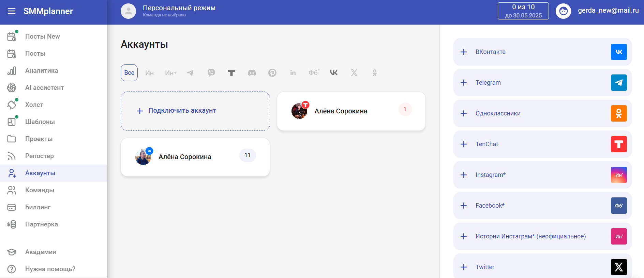Filter accounts by the Pinterest icon
The image size is (644, 278).
[x=272, y=73]
